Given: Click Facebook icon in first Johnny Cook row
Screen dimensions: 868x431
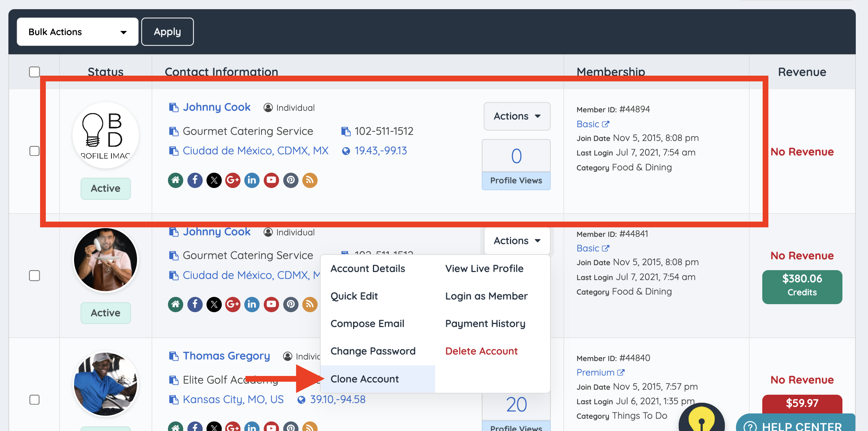Looking at the screenshot, I should pos(195,180).
